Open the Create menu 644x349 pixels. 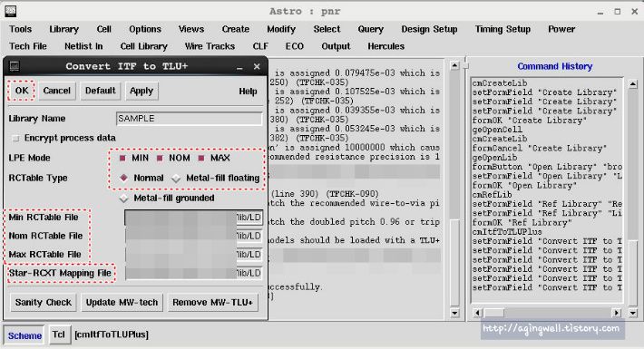tap(235, 29)
